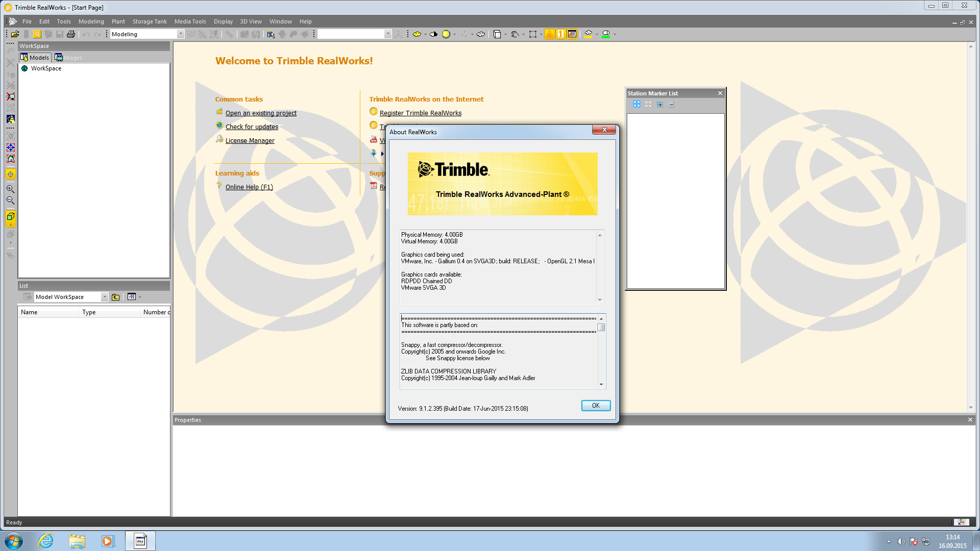
Task: Open the Help menu
Action: [306, 21]
